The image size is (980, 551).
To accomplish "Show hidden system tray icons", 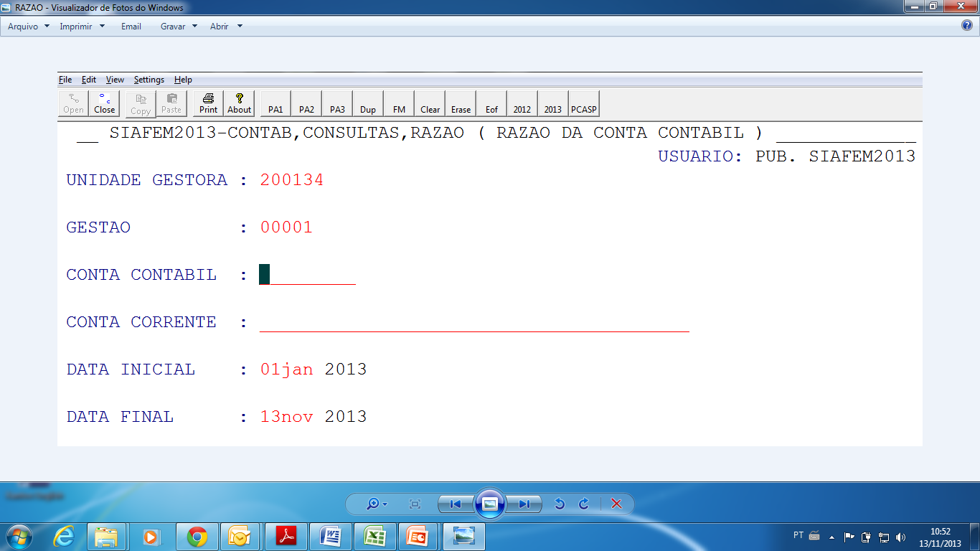I will coord(831,537).
